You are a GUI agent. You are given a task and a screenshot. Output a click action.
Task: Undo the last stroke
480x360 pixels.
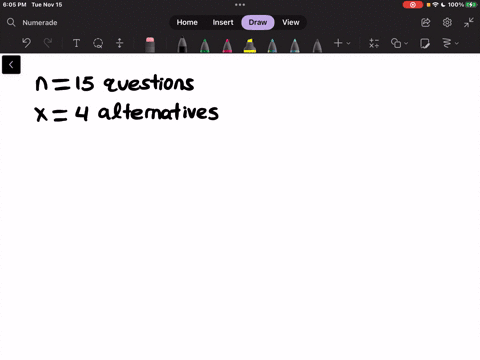[27, 43]
